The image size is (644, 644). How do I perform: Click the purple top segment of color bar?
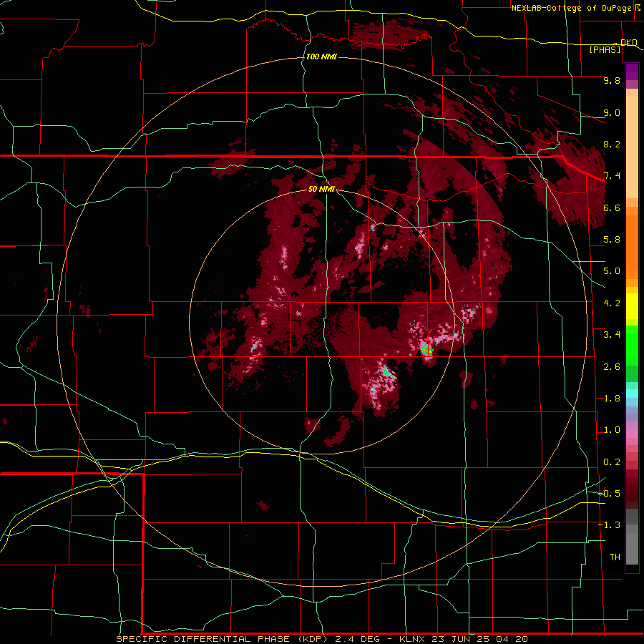click(632, 72)
